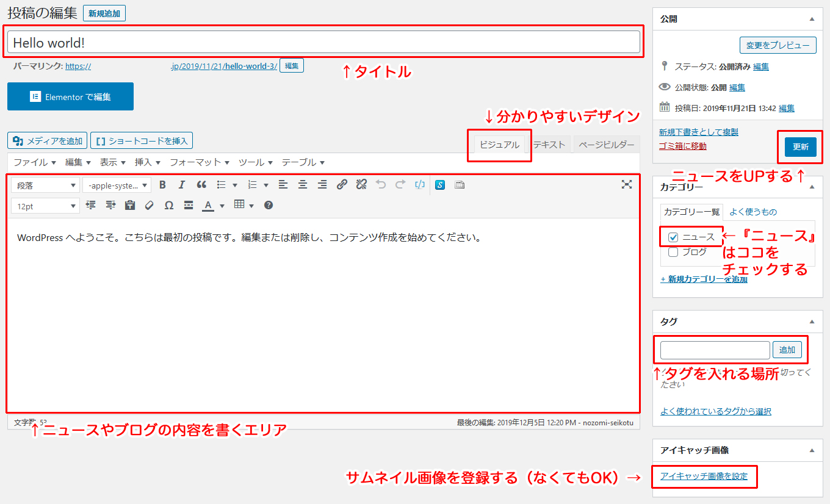The width and height of the screenshot is (830, 504).
Task: Insert or edit link icon
Action: [342, 184]
